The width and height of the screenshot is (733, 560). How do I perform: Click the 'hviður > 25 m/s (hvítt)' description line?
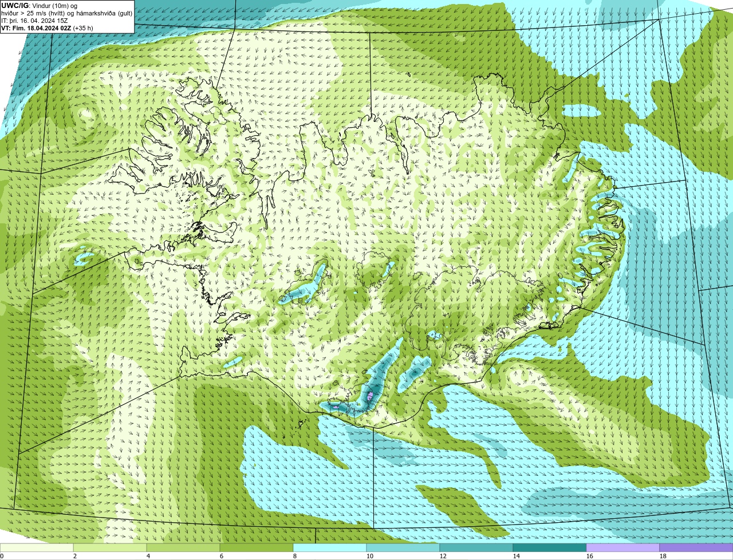66,13
